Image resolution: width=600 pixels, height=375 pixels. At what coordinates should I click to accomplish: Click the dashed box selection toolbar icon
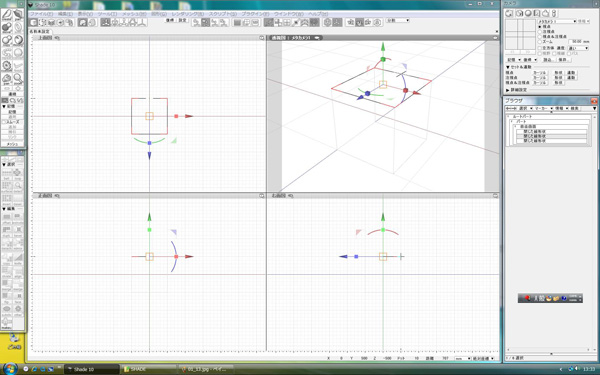click(x=42, y=23)
